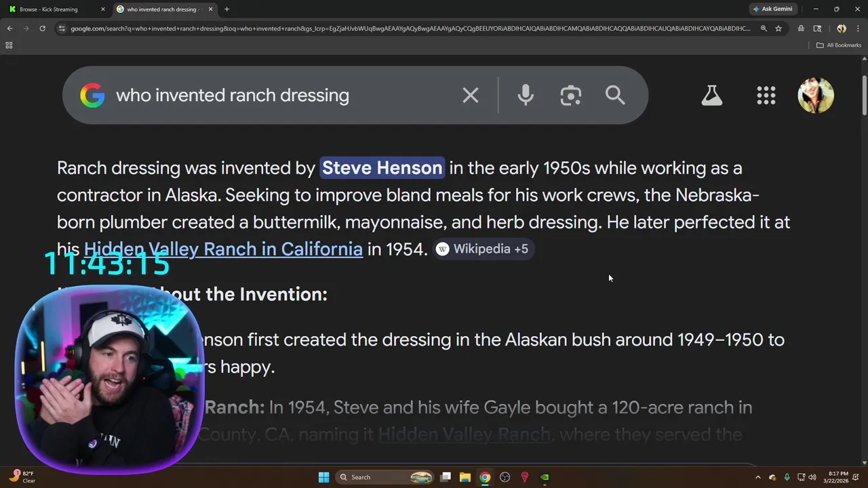Open the Google account profile picture
The height and width of the screenshot is (488, 868).
click(816, 96)
